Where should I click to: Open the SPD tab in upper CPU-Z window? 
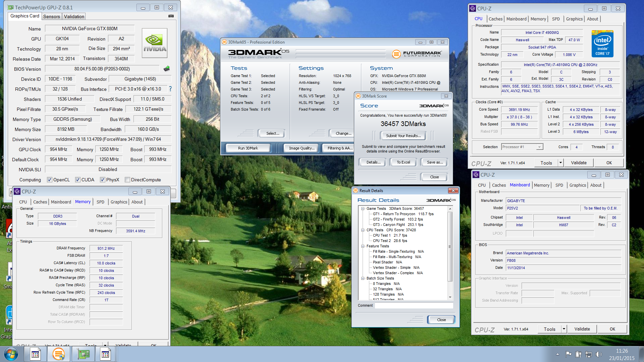click(556, 19)
